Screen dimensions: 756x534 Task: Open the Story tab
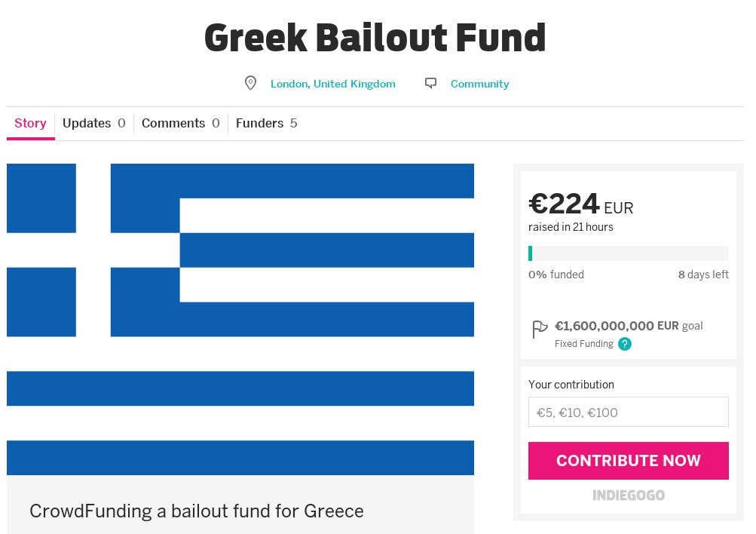point(30,124)
